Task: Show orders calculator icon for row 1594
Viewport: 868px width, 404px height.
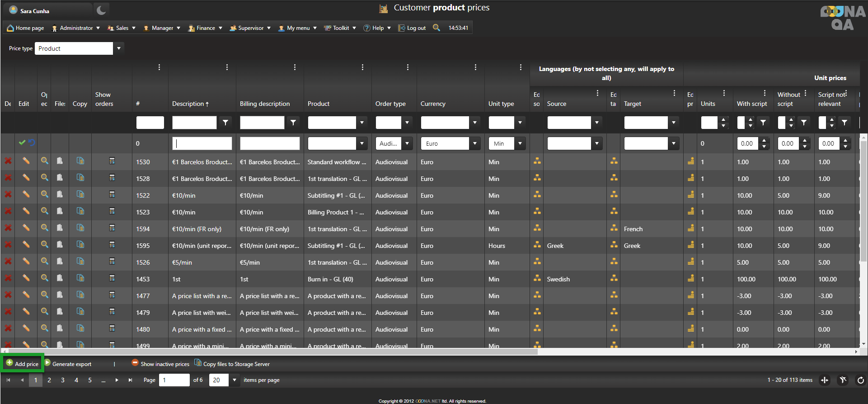Action: (x=112, y=228)
